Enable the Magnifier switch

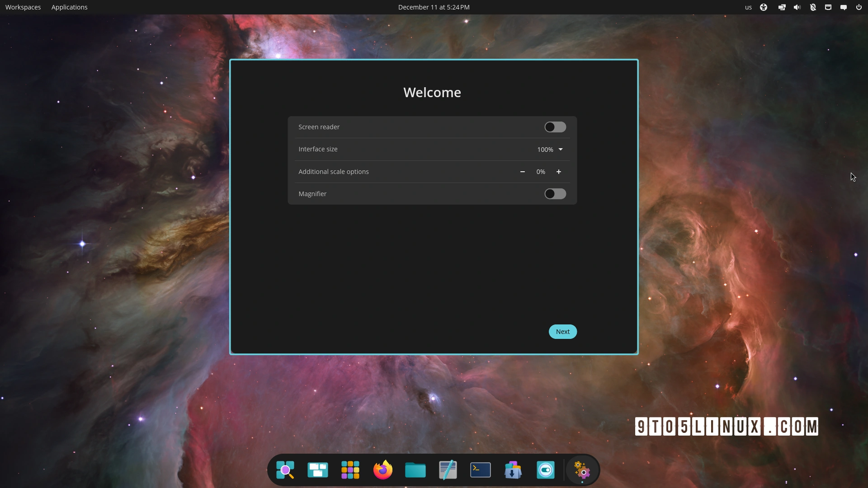point(555,194)
